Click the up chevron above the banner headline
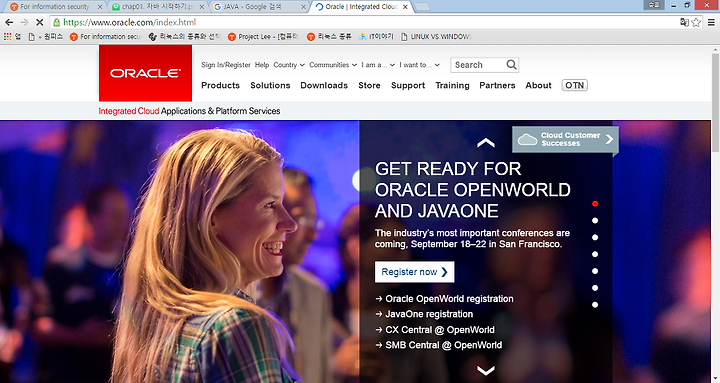Image resolution: width=720 pixels, height=383 pixels. point(486,143)
